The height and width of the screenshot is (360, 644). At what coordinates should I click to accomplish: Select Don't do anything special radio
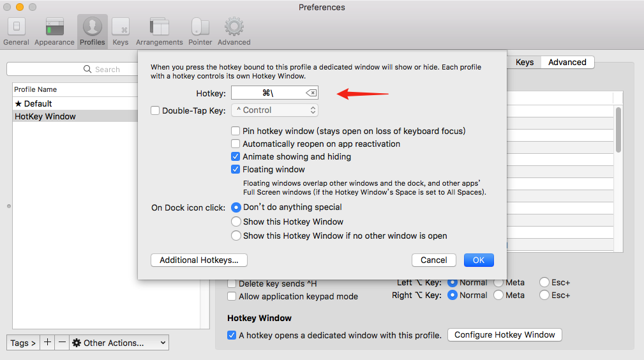pos(236,207)
